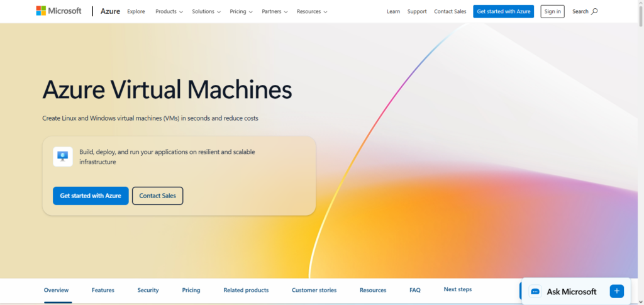Click header Get started with Azure button

click(x=504, y=11)
